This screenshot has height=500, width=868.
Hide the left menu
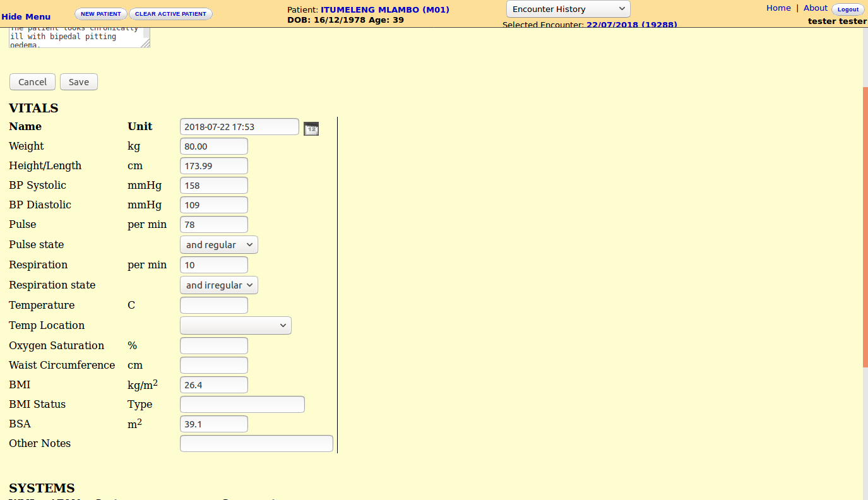pyautogui.click(x=26, y=17)
